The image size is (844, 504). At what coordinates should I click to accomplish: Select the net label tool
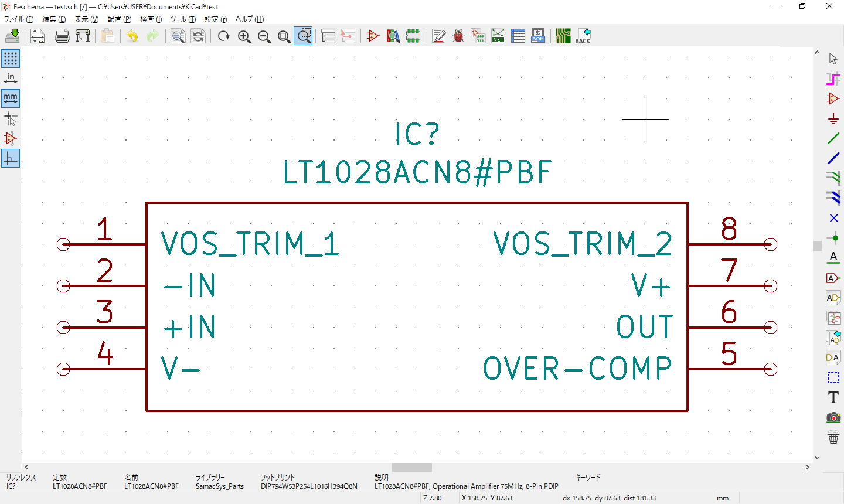click(833, 258)
